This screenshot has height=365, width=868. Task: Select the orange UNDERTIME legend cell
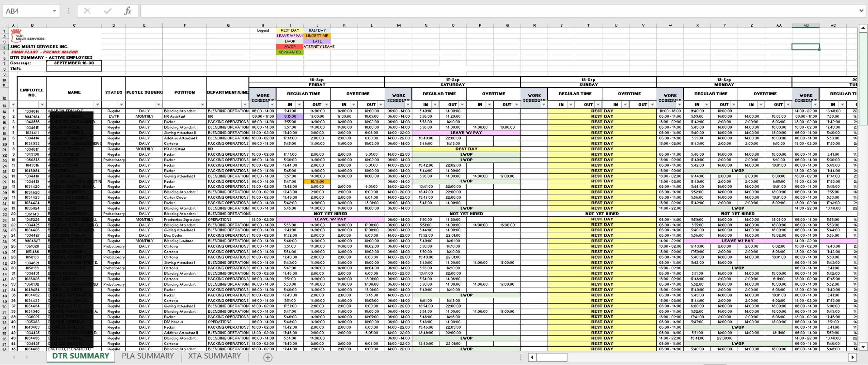pos(317,36)
